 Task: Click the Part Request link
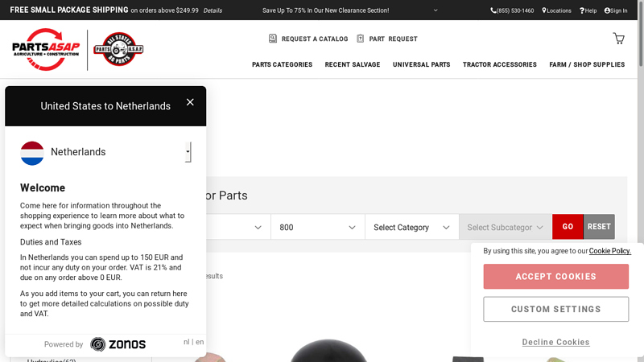pyautogui.click(x=387, y=39)
